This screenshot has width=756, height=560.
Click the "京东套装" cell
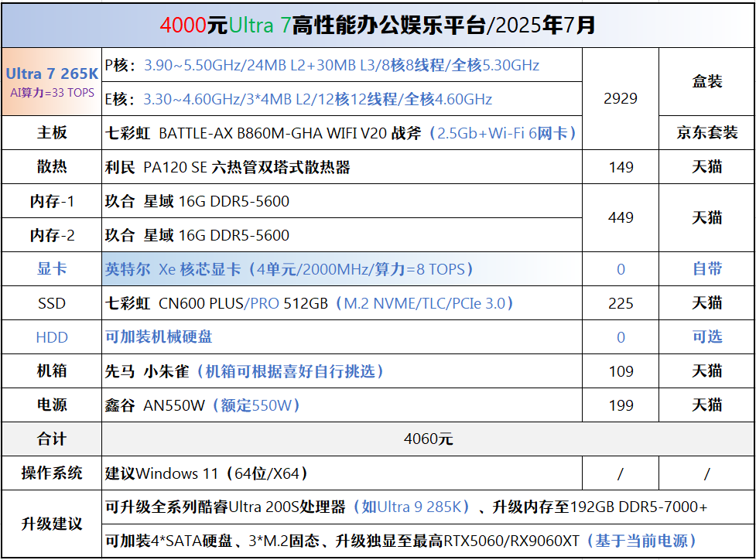[706, 132]
